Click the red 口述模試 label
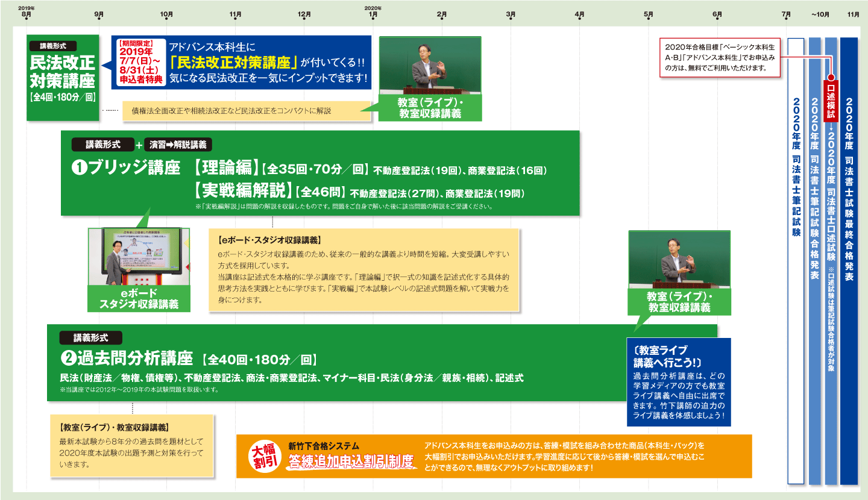The width and height of the screenshot is (868, 500). [x=830, y=98]
